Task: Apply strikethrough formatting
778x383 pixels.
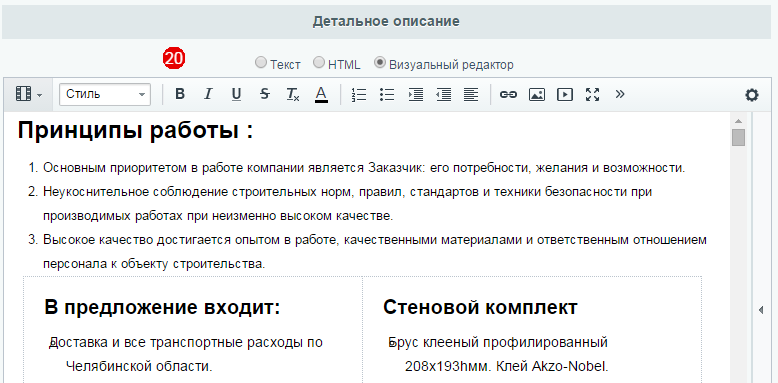Action: click(264, 94)
